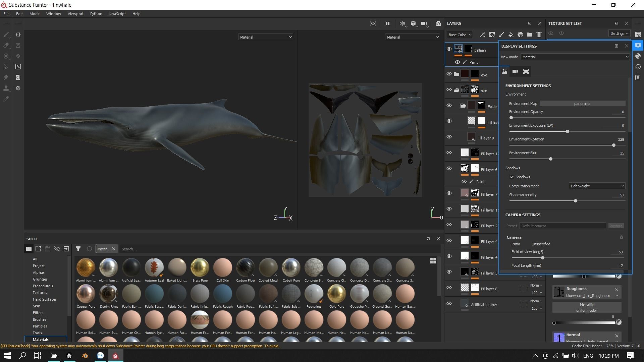This screenshot has width=644, height=362.
Task: Click the shelf filter funnel icon
Action: point(78,249)
